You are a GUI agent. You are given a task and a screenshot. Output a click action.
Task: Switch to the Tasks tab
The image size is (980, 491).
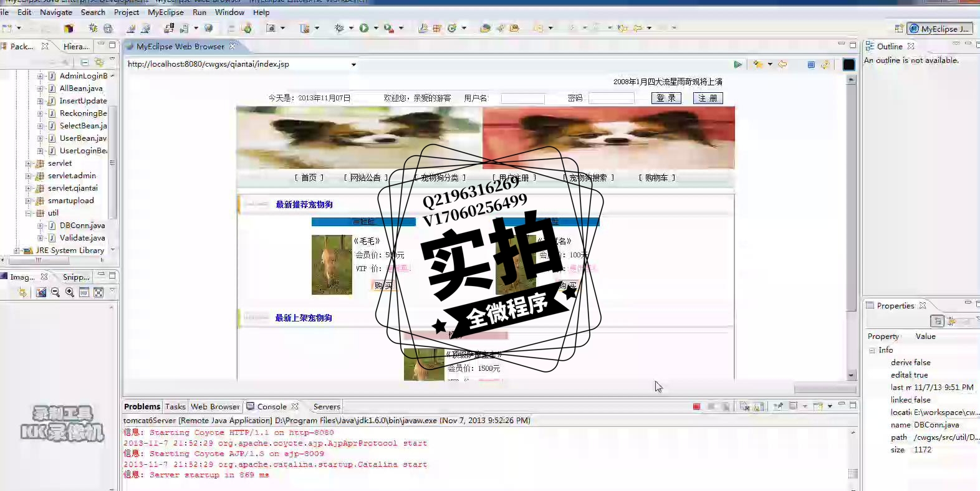pos(175,406)
